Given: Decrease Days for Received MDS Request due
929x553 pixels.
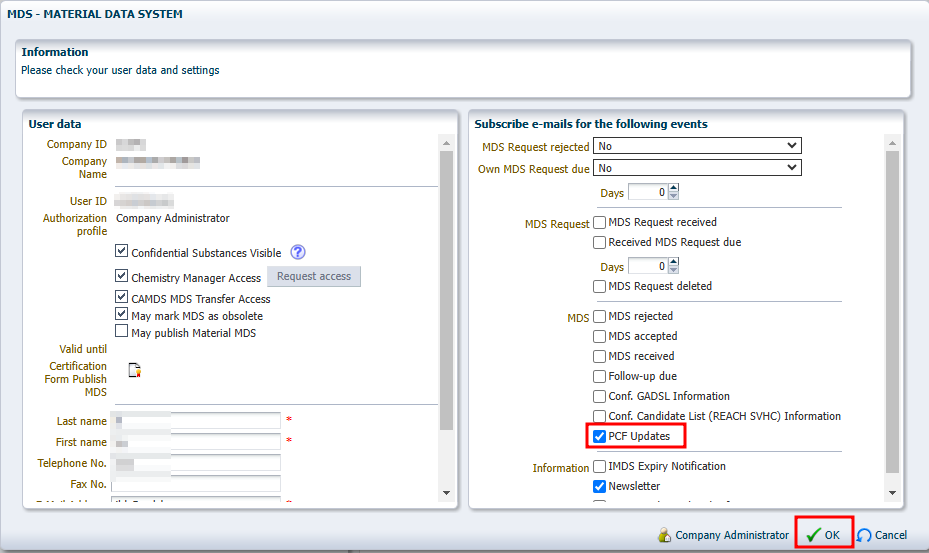Looking at the screenshot, I should coord(673,270).
